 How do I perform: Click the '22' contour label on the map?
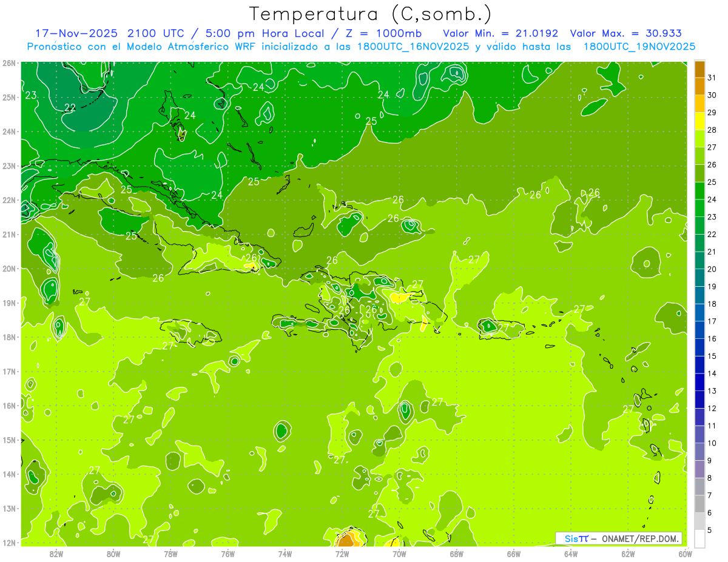point(70,107)
